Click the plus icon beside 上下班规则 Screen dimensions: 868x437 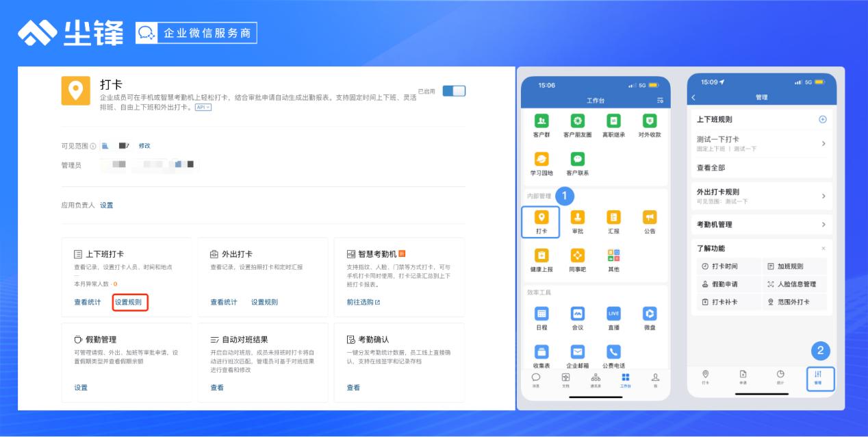point(823,119)
